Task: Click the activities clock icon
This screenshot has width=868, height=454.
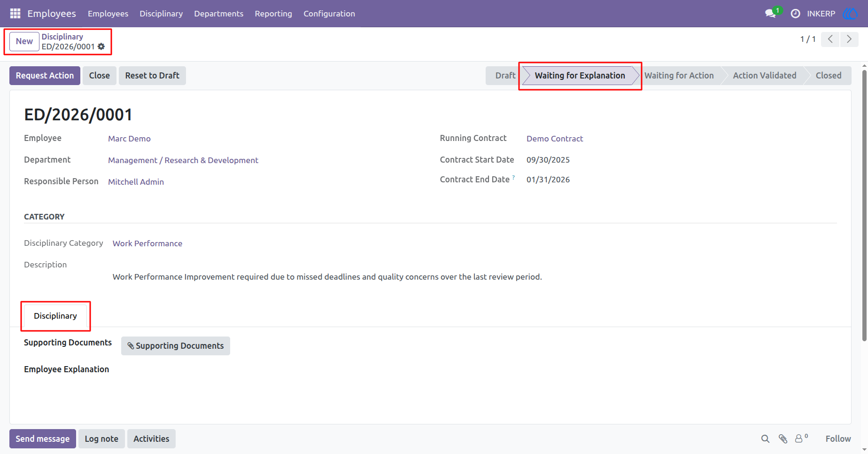Action: pyautogui.click(x=795, y=14)
